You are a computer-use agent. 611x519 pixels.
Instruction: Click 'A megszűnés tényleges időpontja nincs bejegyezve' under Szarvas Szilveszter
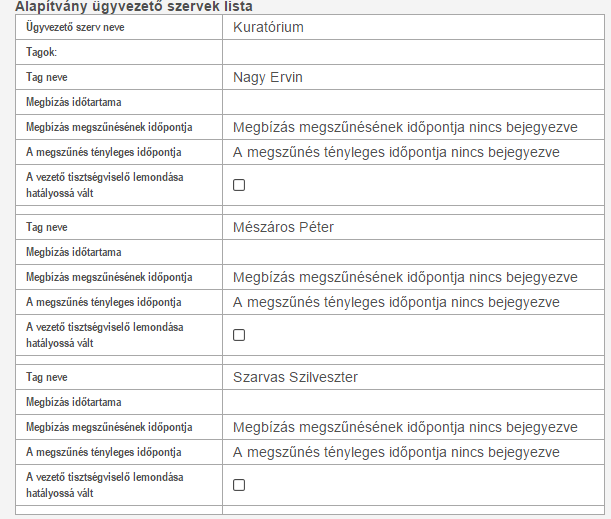pyautogui.click(x=396, y=452)
